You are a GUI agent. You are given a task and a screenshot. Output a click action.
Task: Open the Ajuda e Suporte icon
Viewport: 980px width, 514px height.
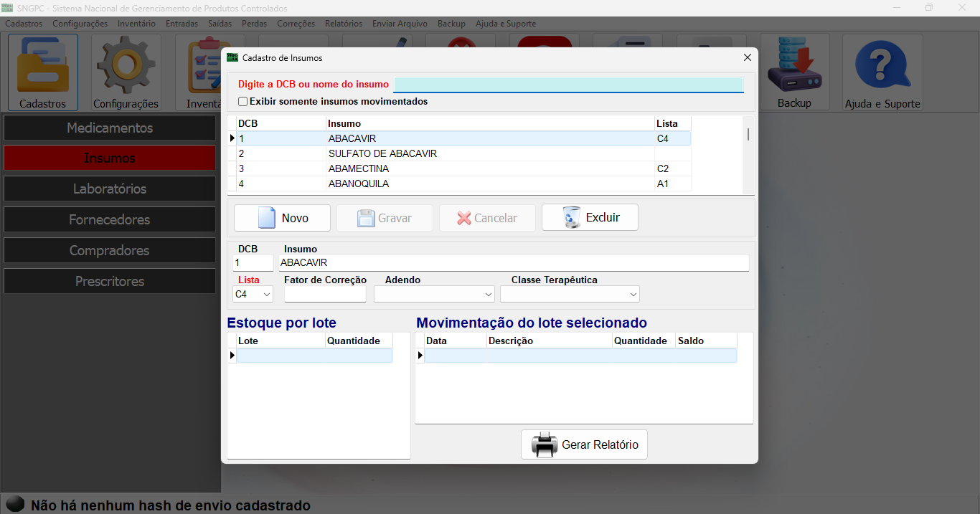pyautogui.click(x=882, y=72)
